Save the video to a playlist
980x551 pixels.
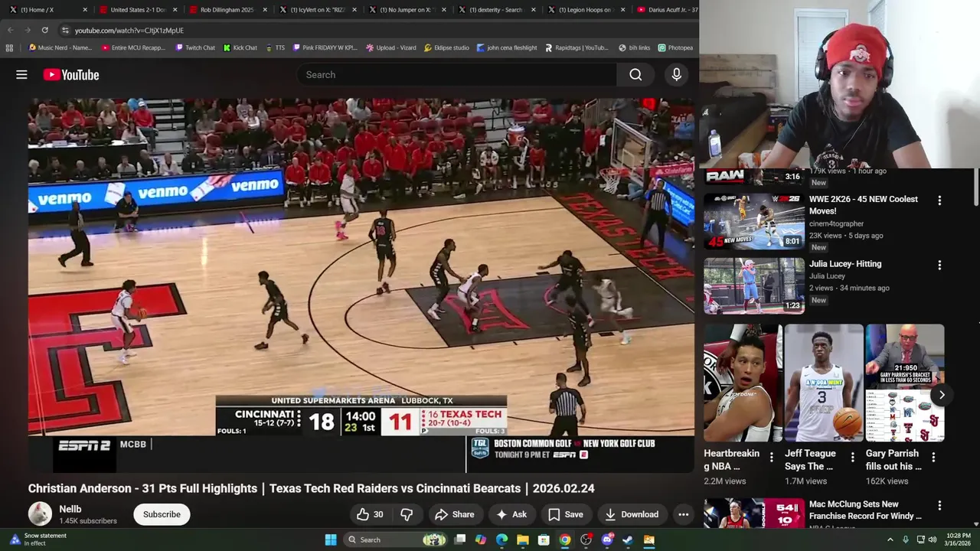pyautogui.click(x=566, y=514)
